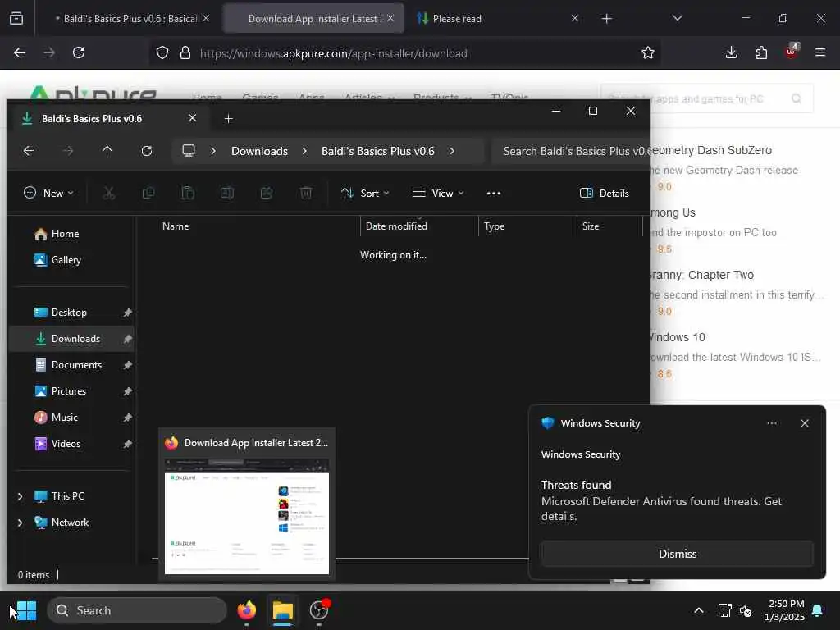Click the Search Baldi's Basics Plus field

(570, 151)
